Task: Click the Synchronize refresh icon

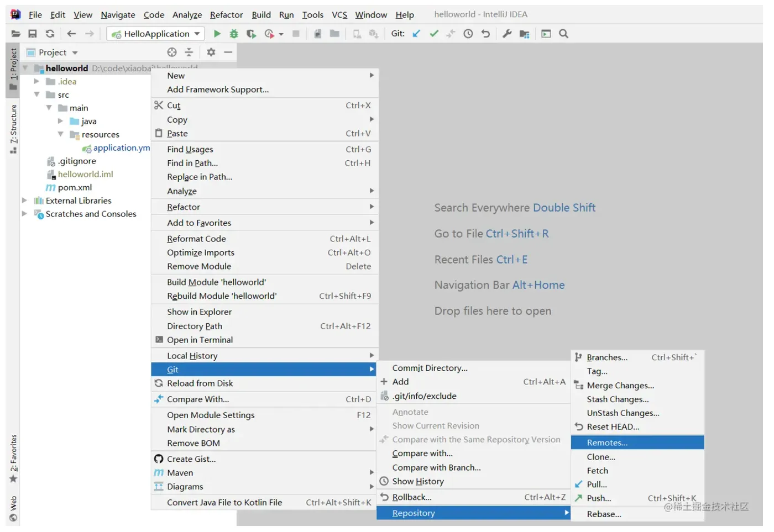Action: pos(50,34)
